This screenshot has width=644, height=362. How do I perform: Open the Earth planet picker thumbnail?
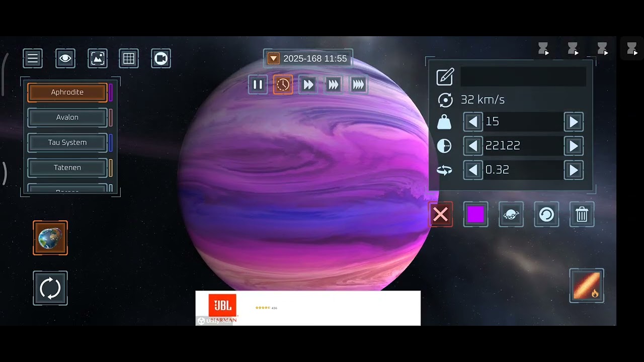[50, 238]
